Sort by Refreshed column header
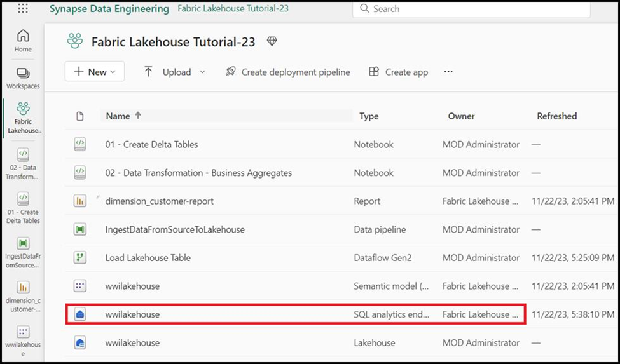620x364 pixels. point(557,116)
